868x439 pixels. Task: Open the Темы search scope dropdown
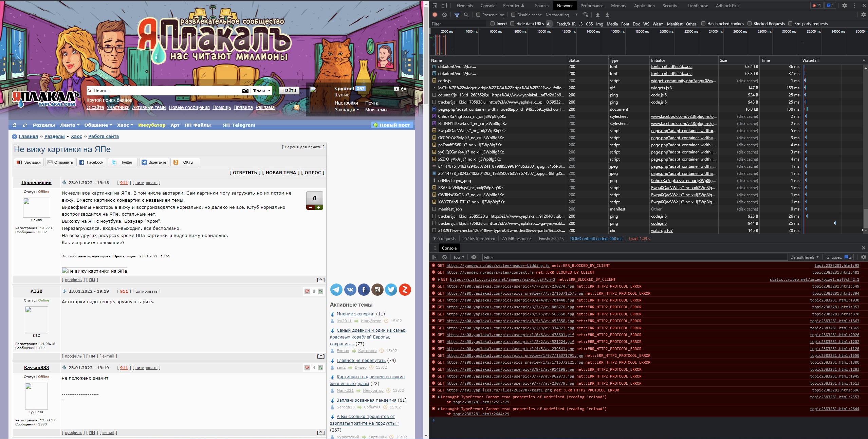point(262,91)
